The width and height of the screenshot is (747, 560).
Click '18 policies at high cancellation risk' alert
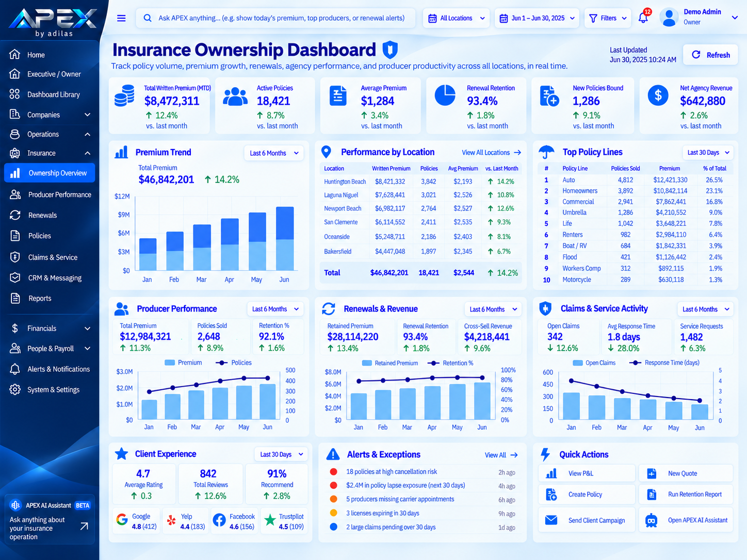[x=392, y=472]
